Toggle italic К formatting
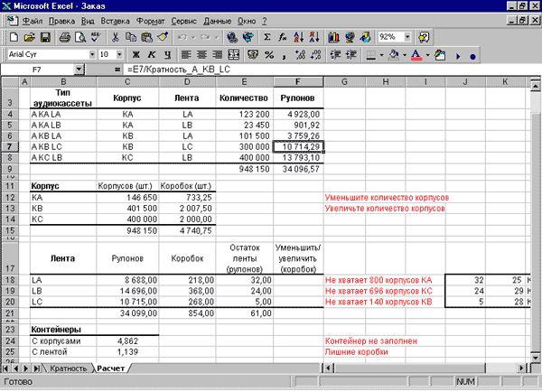This screenshot has height=392, width=542. (152, 54)
